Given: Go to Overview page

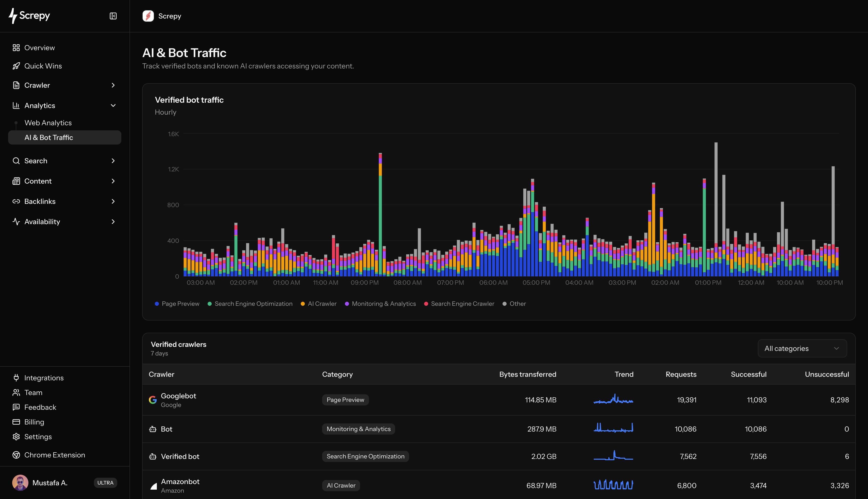Looking at the screenshot, I should (39, 48).
